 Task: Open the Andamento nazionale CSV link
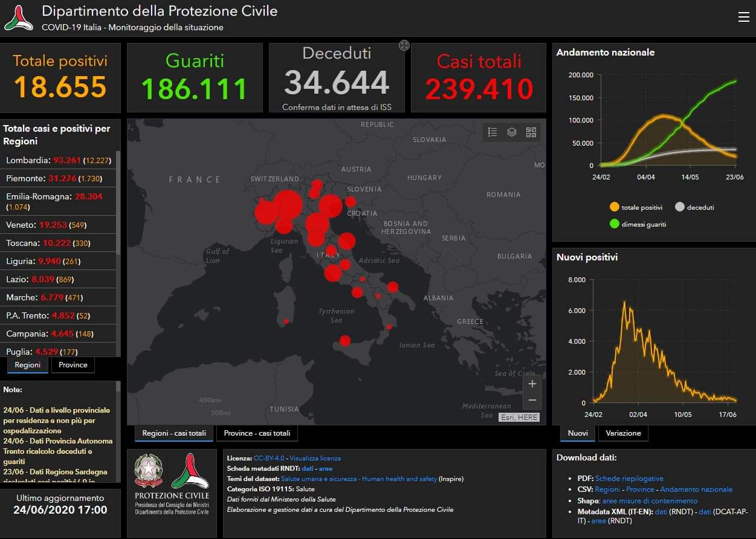(x=696, y=489)
